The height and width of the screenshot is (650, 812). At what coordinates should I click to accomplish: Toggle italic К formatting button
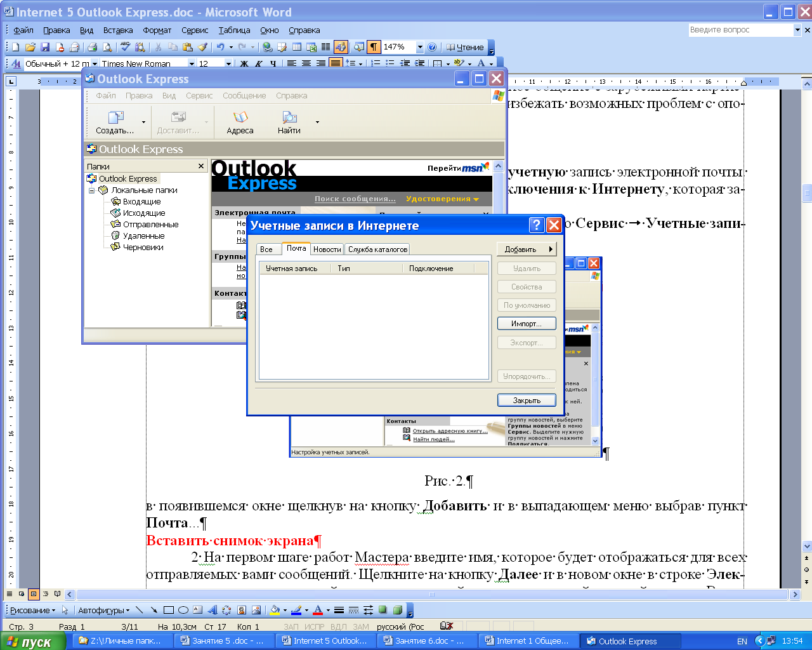(x=259, y=63)
